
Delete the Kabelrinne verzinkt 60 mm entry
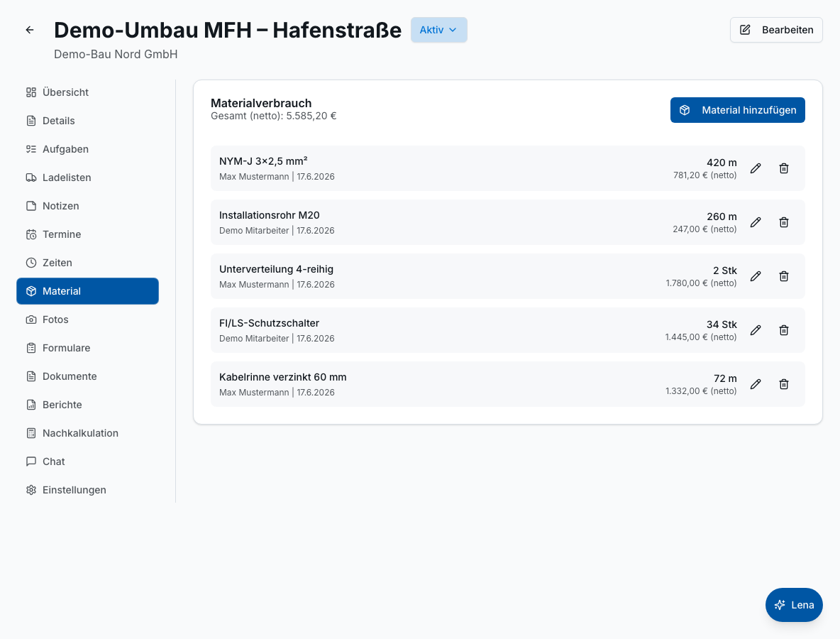tap(784, 384)
